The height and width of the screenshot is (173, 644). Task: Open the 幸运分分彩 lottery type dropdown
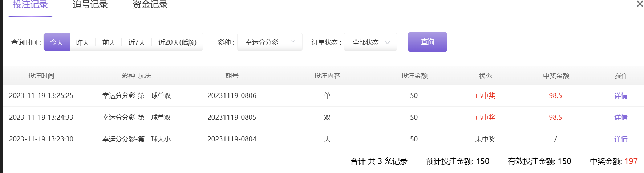270,42
